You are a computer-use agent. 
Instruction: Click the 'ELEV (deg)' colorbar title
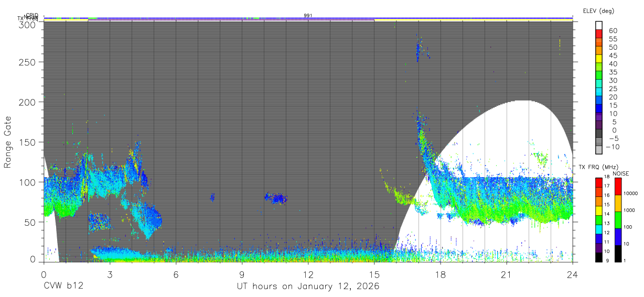(x=598, y=10)
